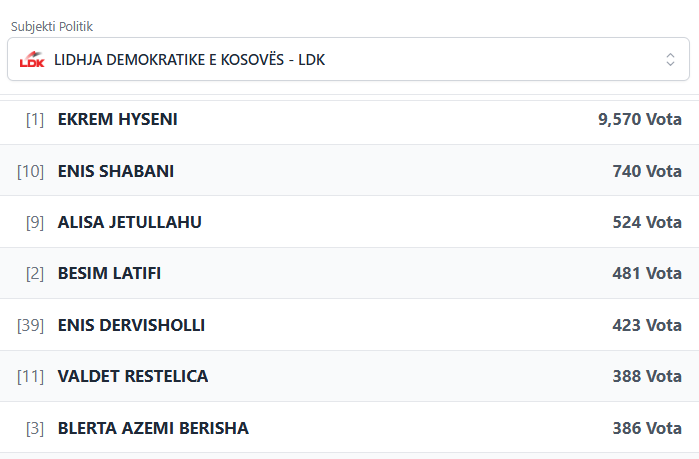Viewport: 699px width, 459px height.
Task: Click the LDK party logo icon
Action: [x=33, y=59]
